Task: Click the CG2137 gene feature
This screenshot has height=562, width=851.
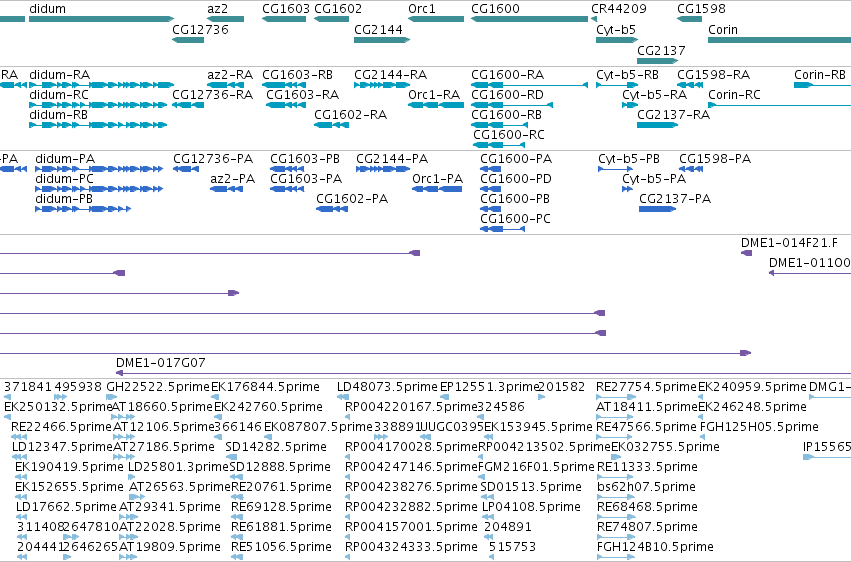Action: [658, 60]
